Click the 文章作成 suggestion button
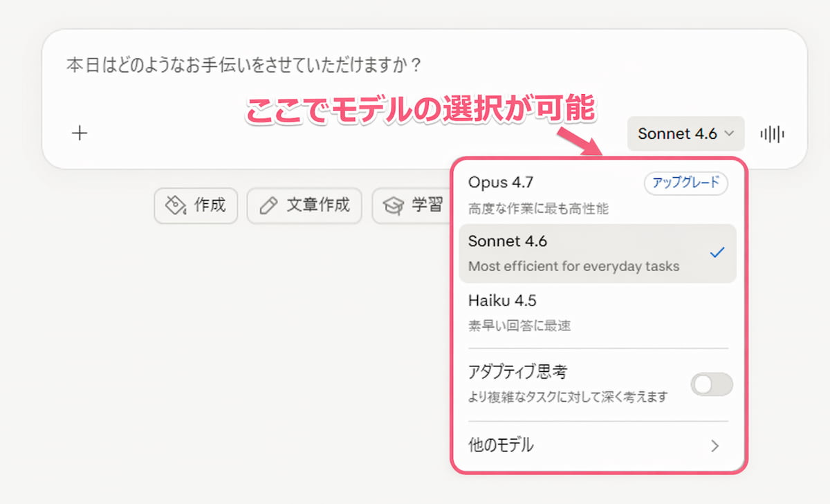Screen dimensions: 830x504 [x=304, y=205]
